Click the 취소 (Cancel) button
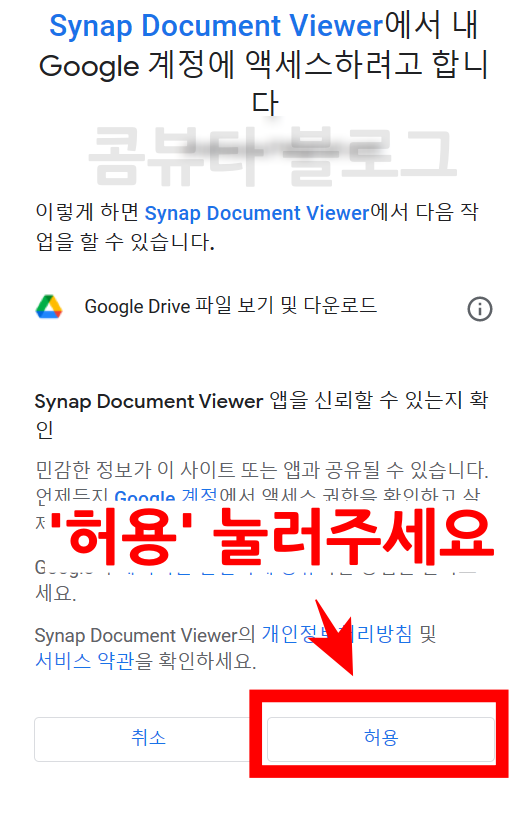Viewport: 528px width, 817px height. (x=149, y=738)
